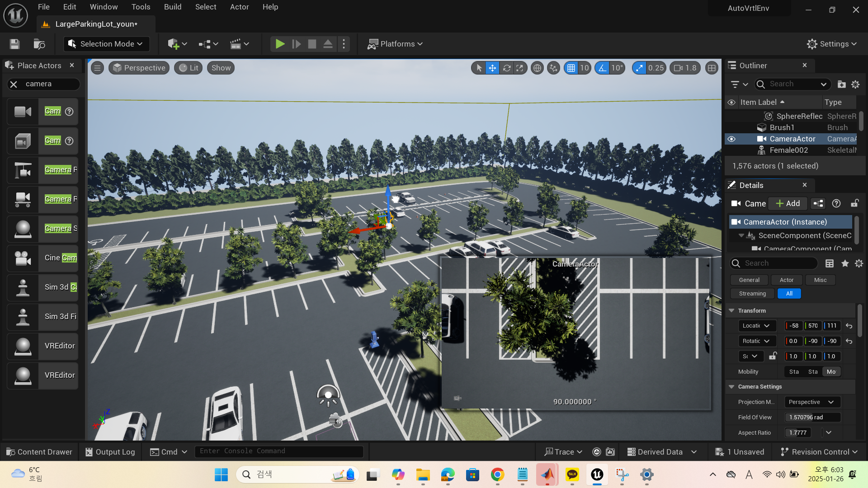Screen dimensions: 868x488
Task: Toggle rotation angle snapping
Action: 602,68
